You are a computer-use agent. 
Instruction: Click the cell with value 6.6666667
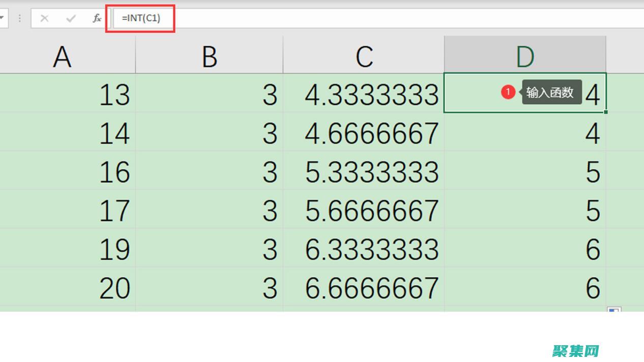coord(364,288)
